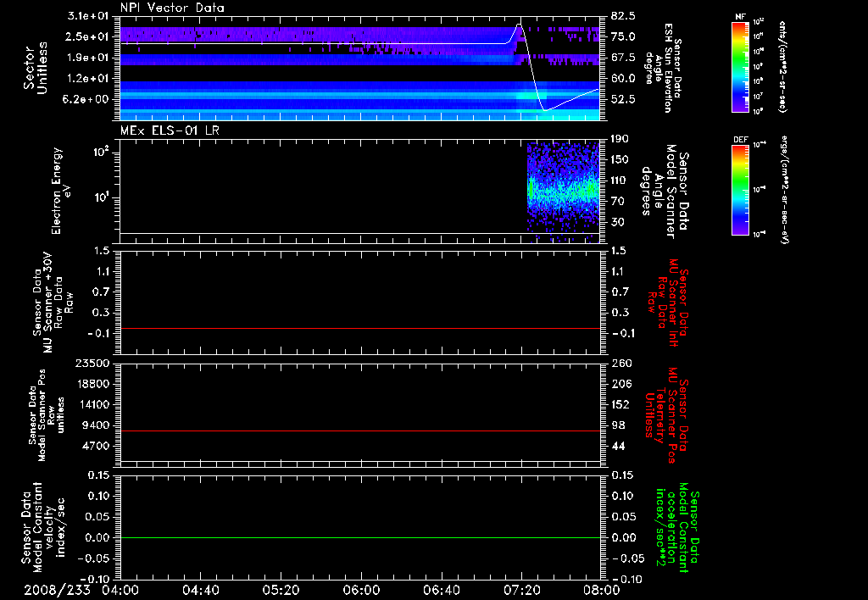Click the 150 scanner angle tick label
The height and width of the screenshot is (600, 868).
click(620, 160)
